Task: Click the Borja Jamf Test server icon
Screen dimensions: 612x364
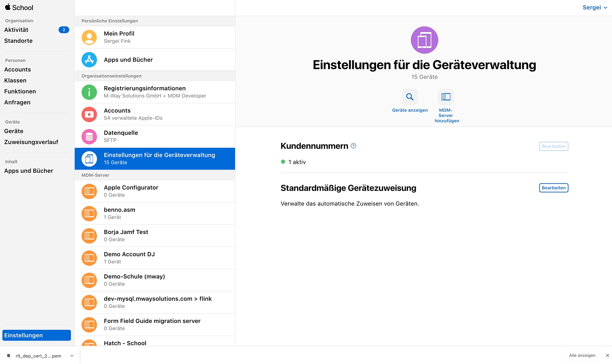Action: click(89, 236)
